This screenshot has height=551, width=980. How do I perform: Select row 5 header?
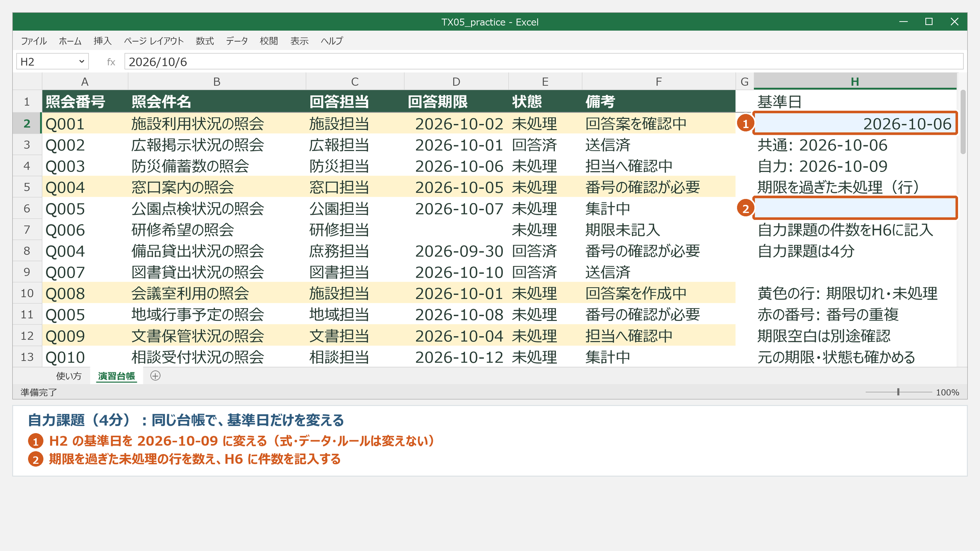[27, 187]
